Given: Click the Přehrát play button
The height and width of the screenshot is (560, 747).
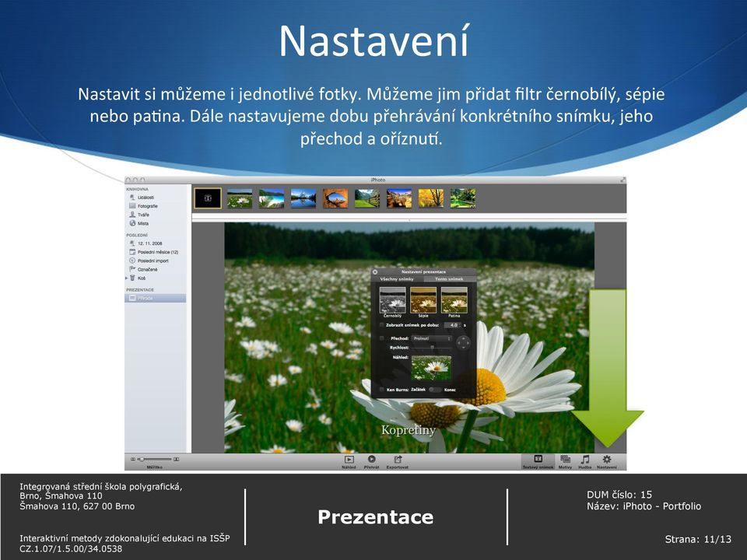Looking at the screenshot, I should [372, 461].
